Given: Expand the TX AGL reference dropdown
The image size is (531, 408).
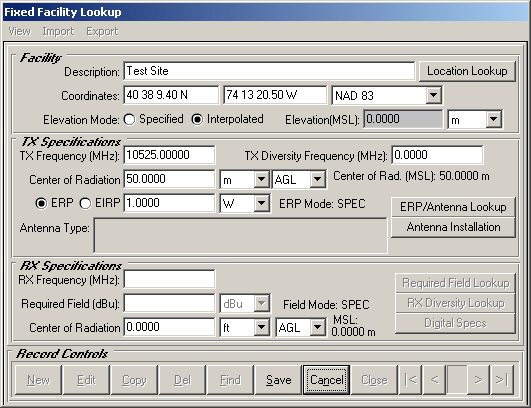Looking at the screenshot, I should point(318,179).
